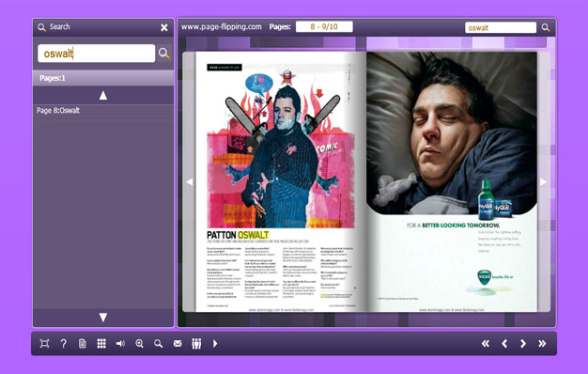Start auto flip play button
Viewport: 588px width, 374px height.
[x=215, y=343]
